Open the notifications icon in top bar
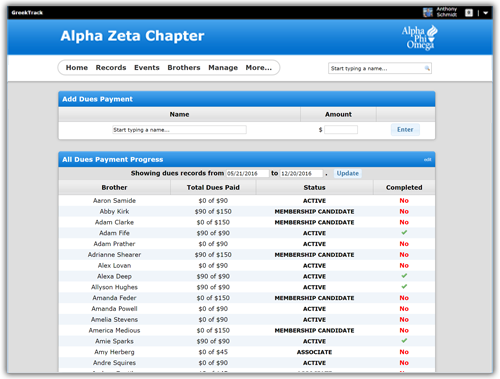This screenshot has width=500, height=379. click(x=469, y=13)
